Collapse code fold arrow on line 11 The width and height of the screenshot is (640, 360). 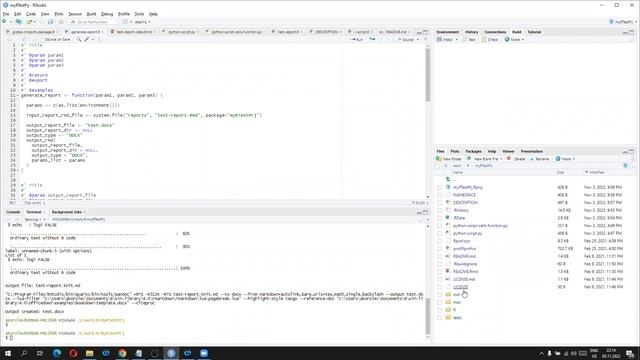click(x=18, y=95)
